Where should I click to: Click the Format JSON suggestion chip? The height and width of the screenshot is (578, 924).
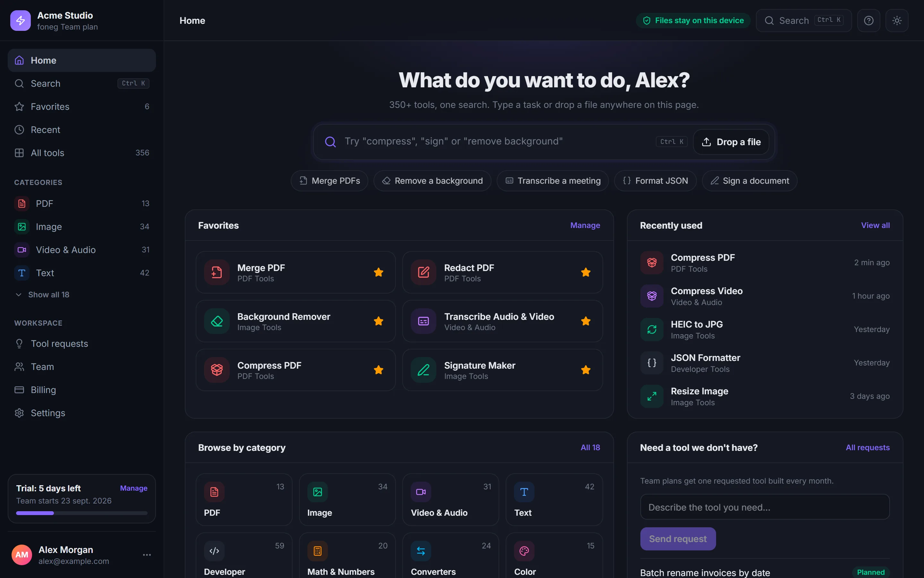click(655, 181)
